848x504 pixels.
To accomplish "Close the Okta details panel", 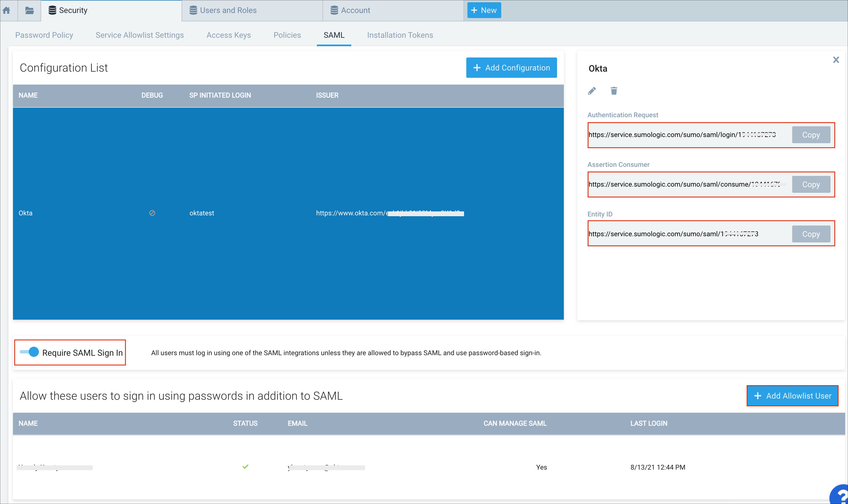I will click(836, 60).
